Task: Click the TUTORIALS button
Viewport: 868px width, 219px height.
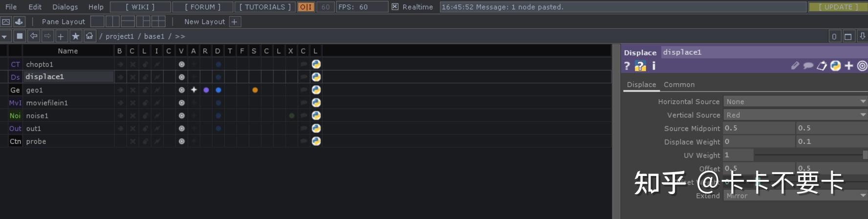Action: [265, 7]
